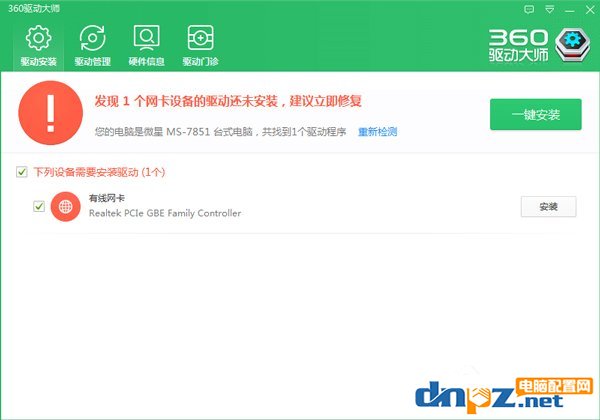This screenshot has height=420, width=600.
Task: Toggle the 下列设备需要安装驱动 checkbox
Action: [x=22, y=172]
